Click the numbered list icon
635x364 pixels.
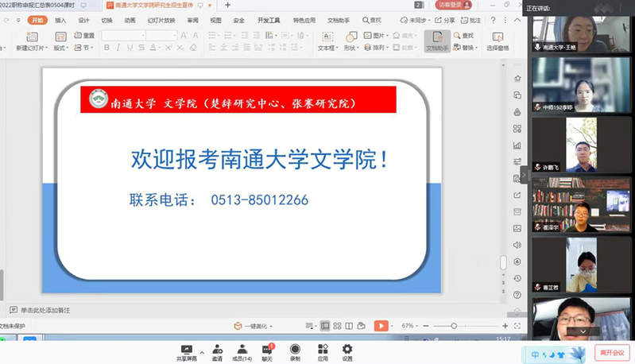[229, 36]
